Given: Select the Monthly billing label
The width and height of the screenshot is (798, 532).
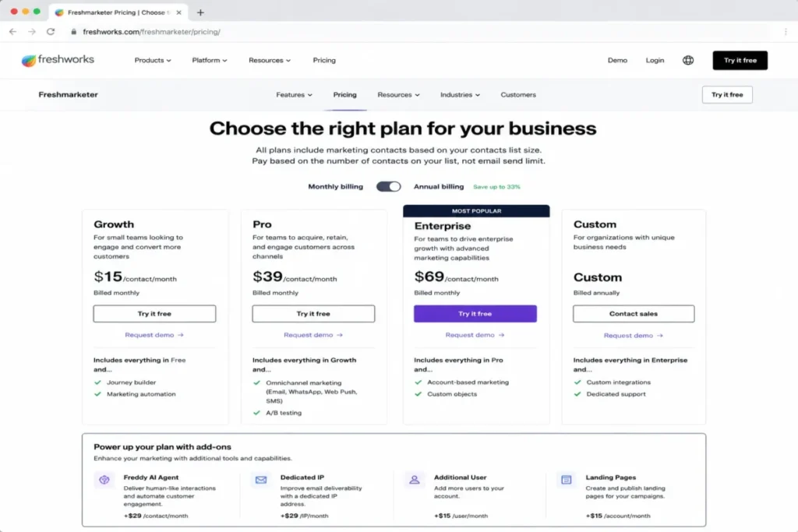Looking at the screenshot, I should [x=335, y=187].
